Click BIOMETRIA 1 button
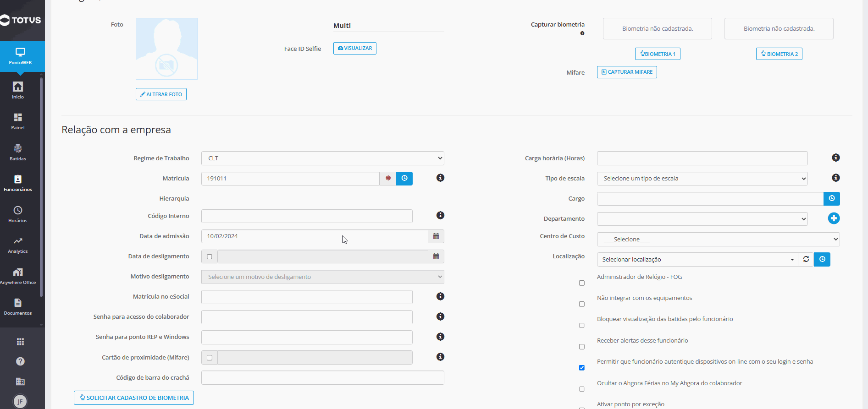The height and width of the screenshot is (409, 868). [658, 54]
